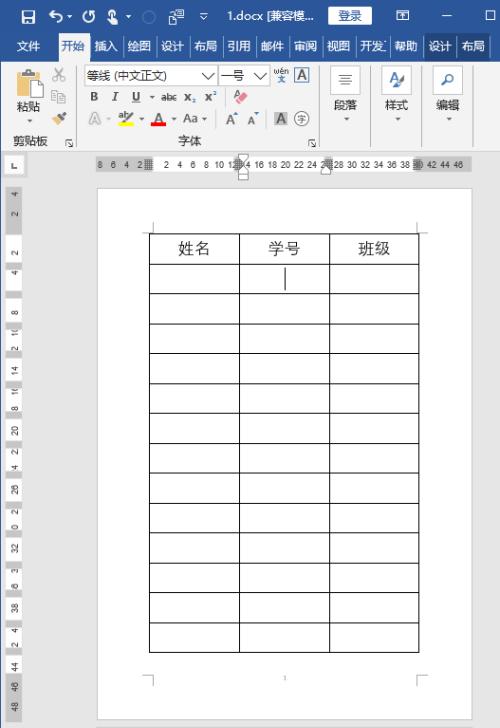
Task: Click the Cut scissors icon
Action: 58,74
